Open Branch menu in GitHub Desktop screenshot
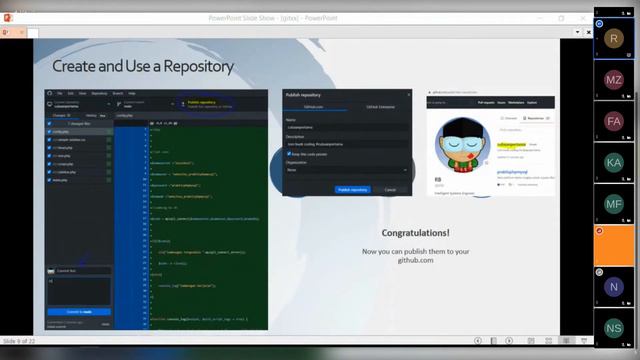The height and width of the screenshot is (360, 640). tap(118, 93)
